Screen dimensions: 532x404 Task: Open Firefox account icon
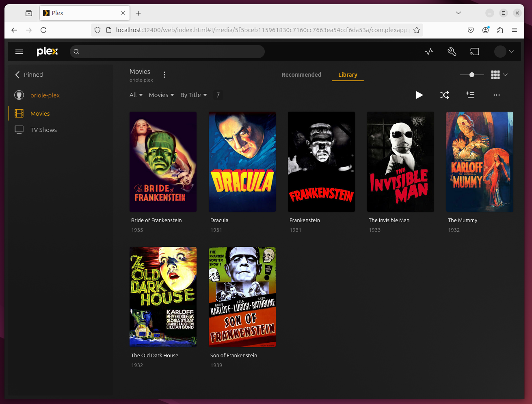coord(485,30)
